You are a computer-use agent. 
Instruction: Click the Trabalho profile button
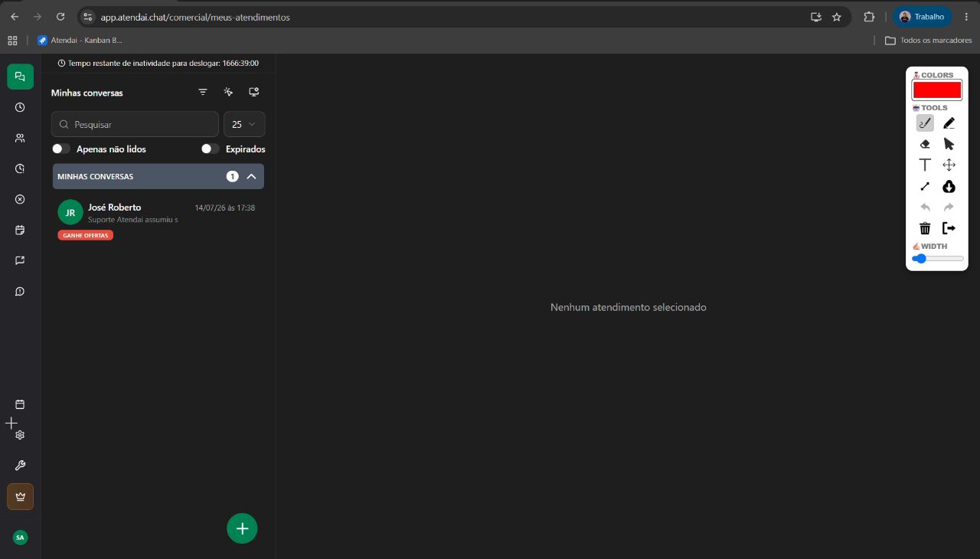[x=923, y=17]
